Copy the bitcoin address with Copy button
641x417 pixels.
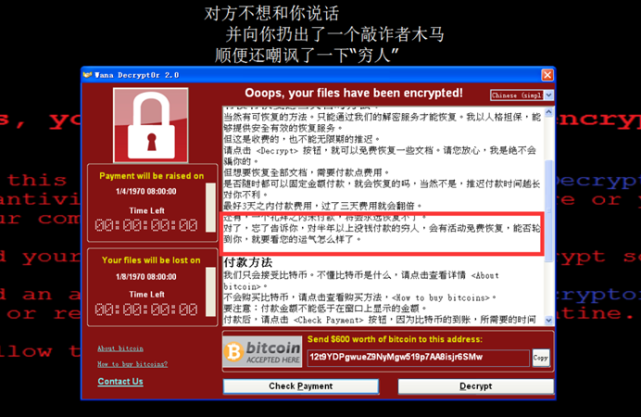(x=540, y=358)
